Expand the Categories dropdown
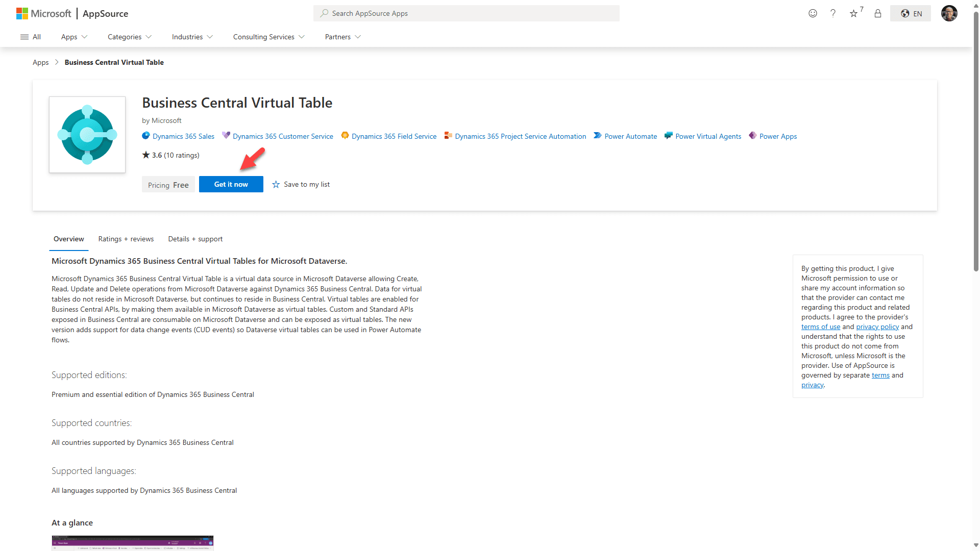 (x=130, y=37)
